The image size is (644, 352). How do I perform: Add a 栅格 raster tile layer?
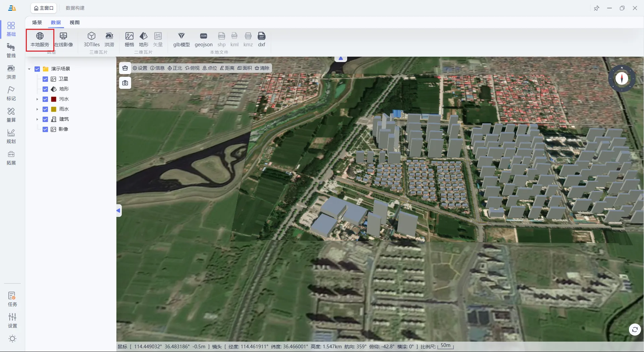(x=129, y=40)
